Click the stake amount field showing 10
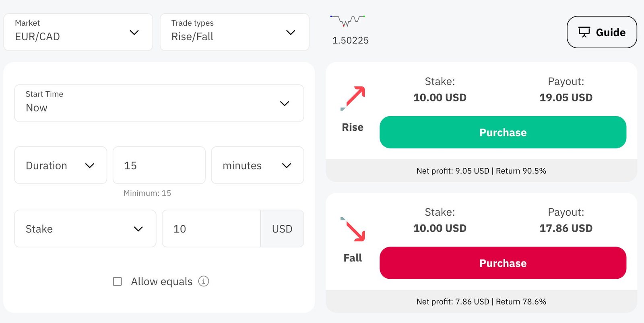The width and height of the screenshot is (644, 323). (x=211, y=228)
